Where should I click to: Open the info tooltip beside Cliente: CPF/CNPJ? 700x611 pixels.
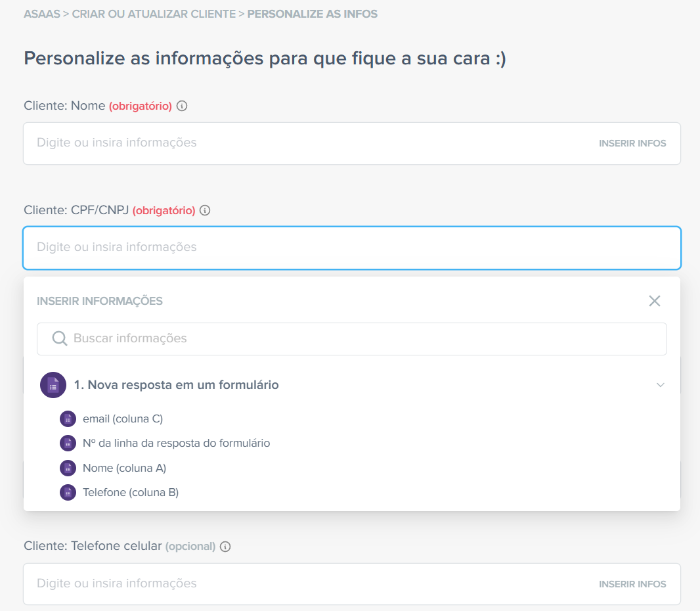tap(205, 210)
